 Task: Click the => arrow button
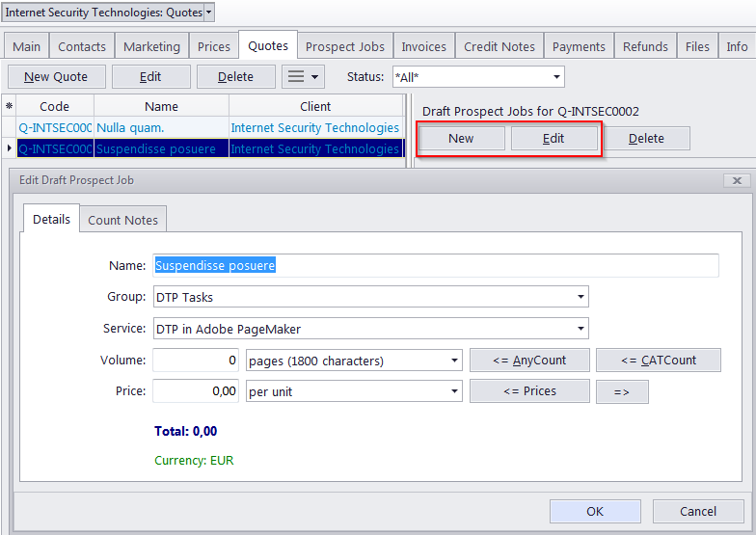[x=622, y=391]
